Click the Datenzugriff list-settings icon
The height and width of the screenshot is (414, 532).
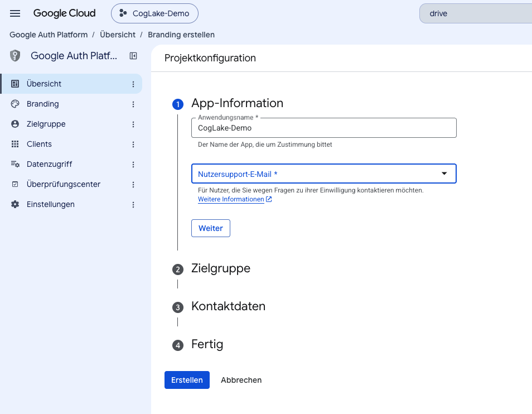point(15,164)
